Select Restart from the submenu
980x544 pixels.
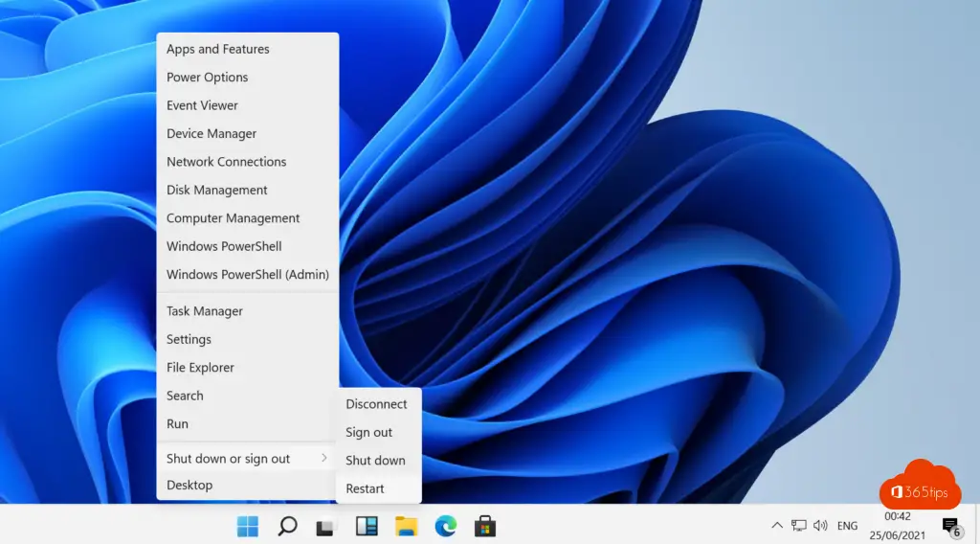point(366,488)
